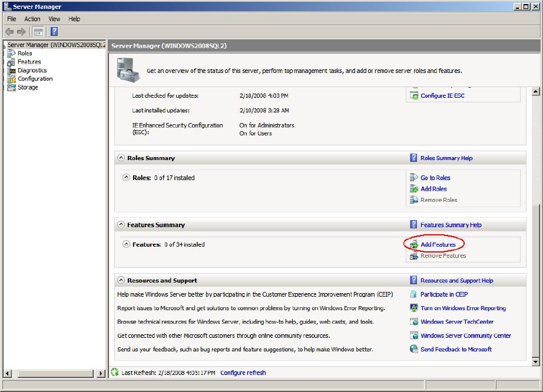Screen dimensions: 543x392
Task: Open the File menu
Action: [x=12, y=19]
